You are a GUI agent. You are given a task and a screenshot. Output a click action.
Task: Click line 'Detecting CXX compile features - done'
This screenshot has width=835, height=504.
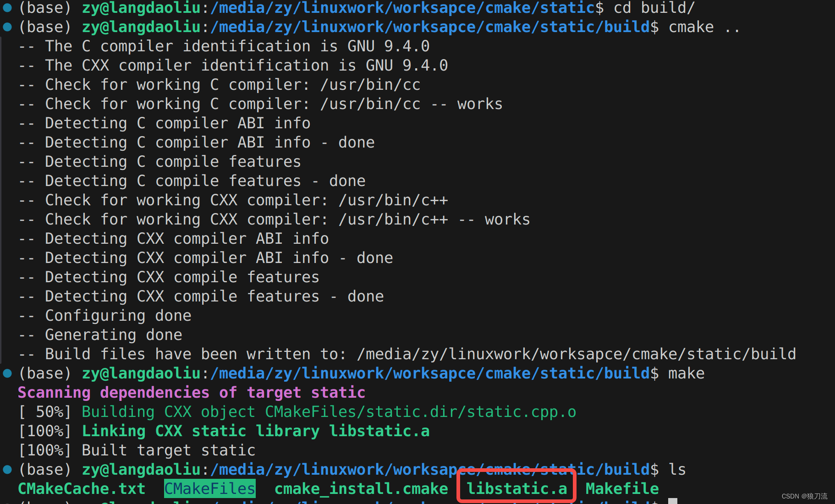(x=201, y=296)
